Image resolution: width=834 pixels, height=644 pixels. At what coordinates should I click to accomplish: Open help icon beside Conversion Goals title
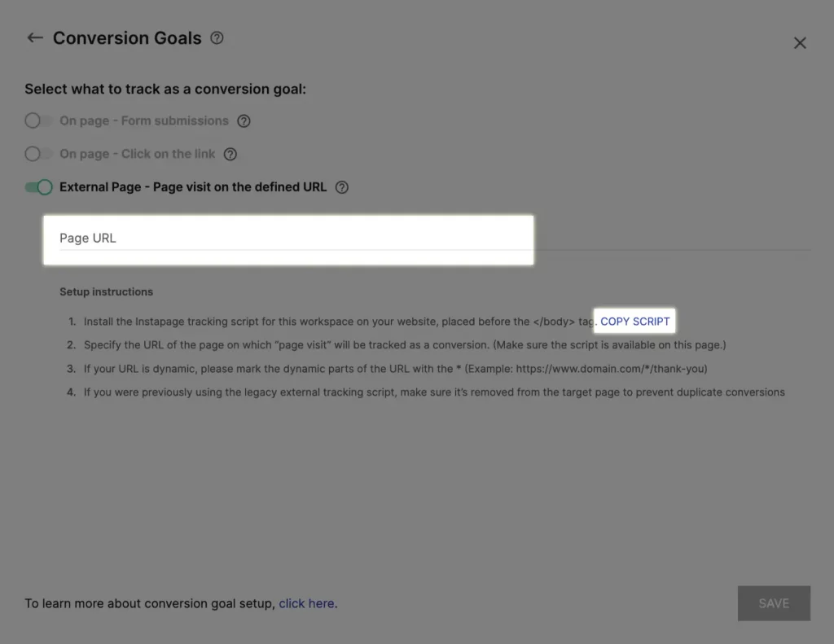[217, 37]
